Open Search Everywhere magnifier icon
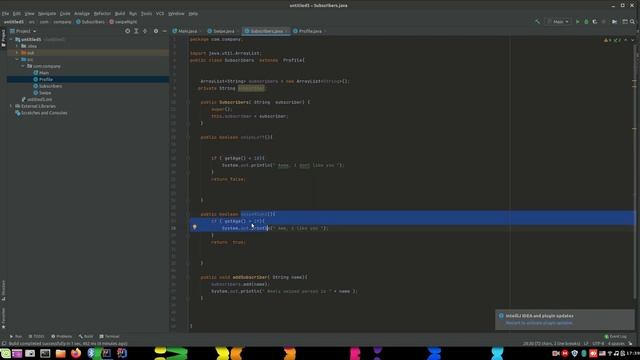Image resolution: width=640 pixels, height=360 pixels. point(632,22)
